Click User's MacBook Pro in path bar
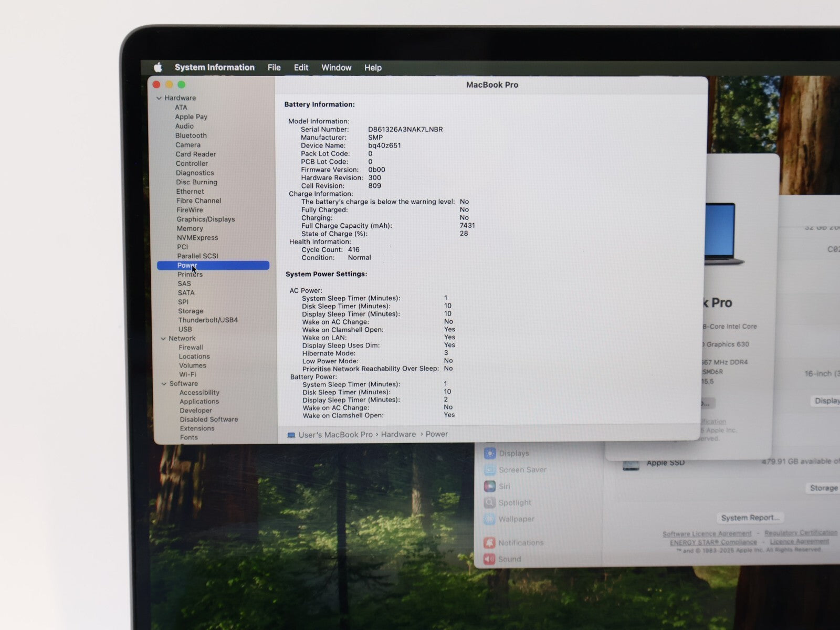Screen dimensions: 840x630 335,435
